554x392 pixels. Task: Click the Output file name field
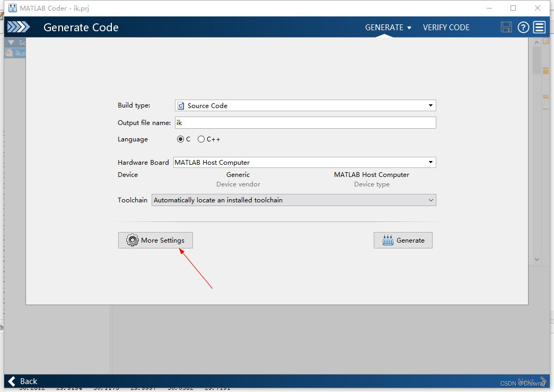[x=305, y=122]
